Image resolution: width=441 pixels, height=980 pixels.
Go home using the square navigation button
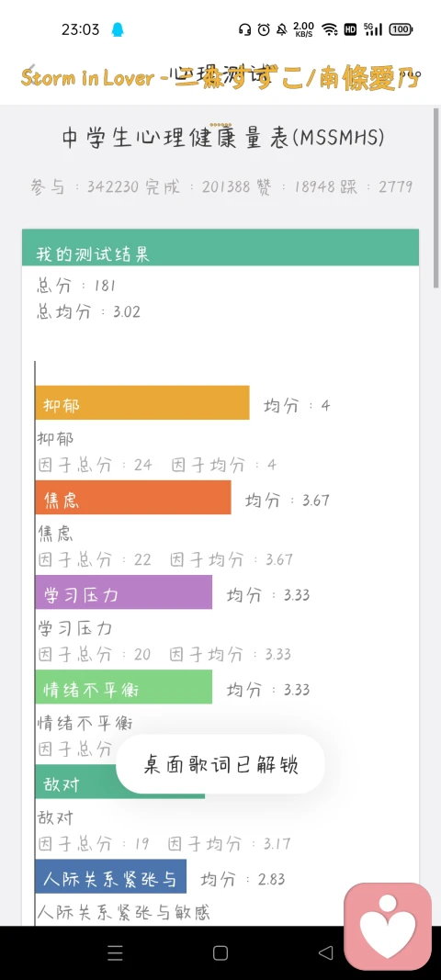tap(220, 952)
